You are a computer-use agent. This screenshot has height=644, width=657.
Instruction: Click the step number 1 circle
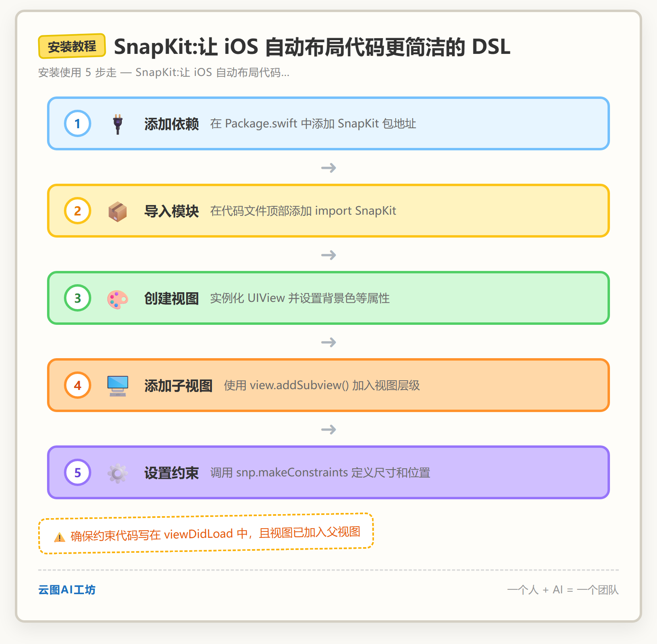(78, 123)
